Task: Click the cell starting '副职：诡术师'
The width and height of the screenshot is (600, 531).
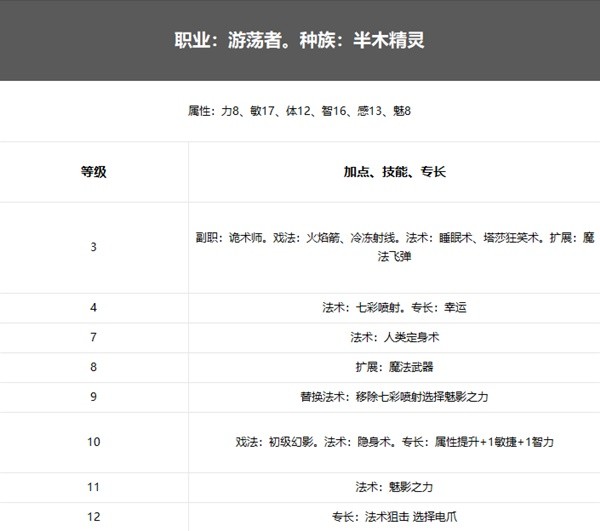Action: pos(395,247)
